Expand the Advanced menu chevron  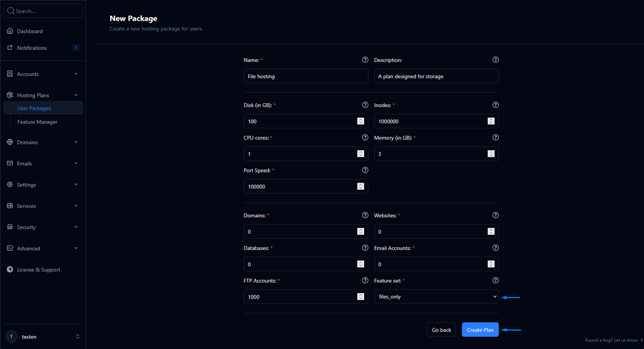pyautogui.click(x=76, y=248)
